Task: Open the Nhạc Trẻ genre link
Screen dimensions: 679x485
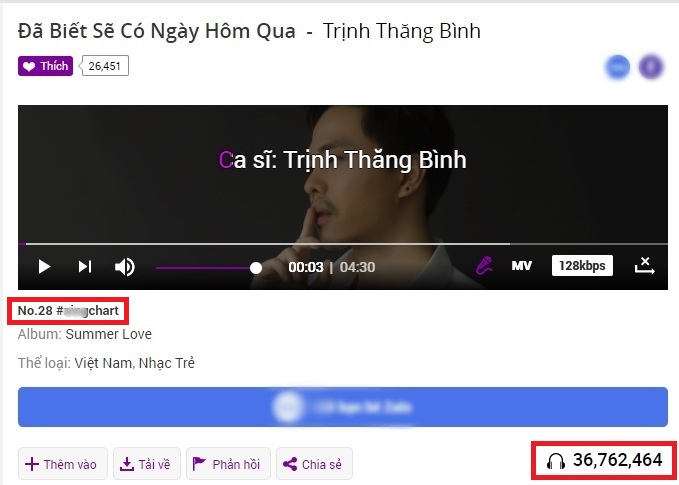Action: point(167,363)
